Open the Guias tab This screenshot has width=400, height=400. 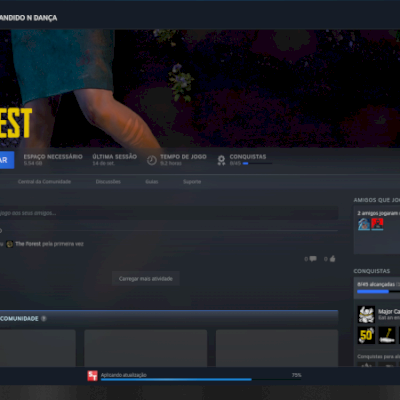tap(152, 182)
